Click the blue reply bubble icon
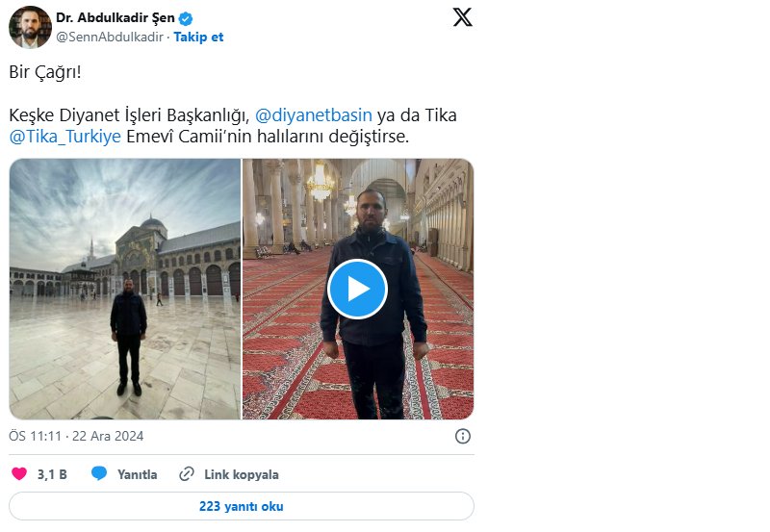Image resolution: width=770 pixels, height=532 pixels. pos(99,474)
